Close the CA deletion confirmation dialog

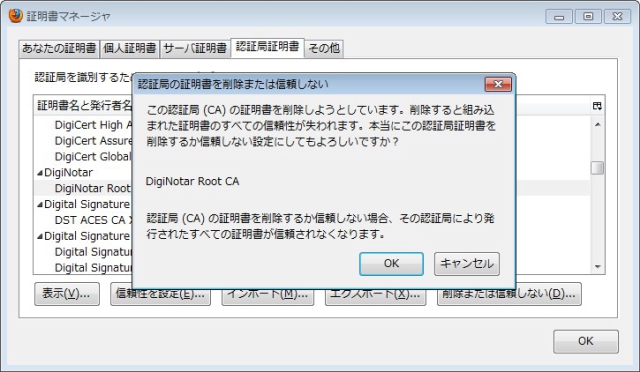point(498,84)
